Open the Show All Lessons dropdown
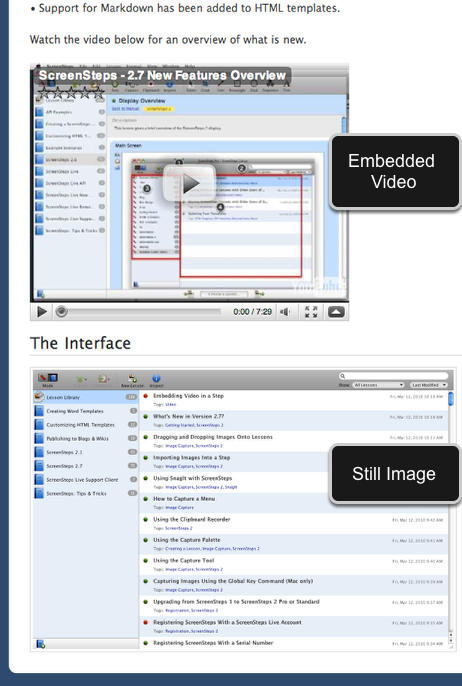The height and width of the screenshot is (686, 462). 379,385
